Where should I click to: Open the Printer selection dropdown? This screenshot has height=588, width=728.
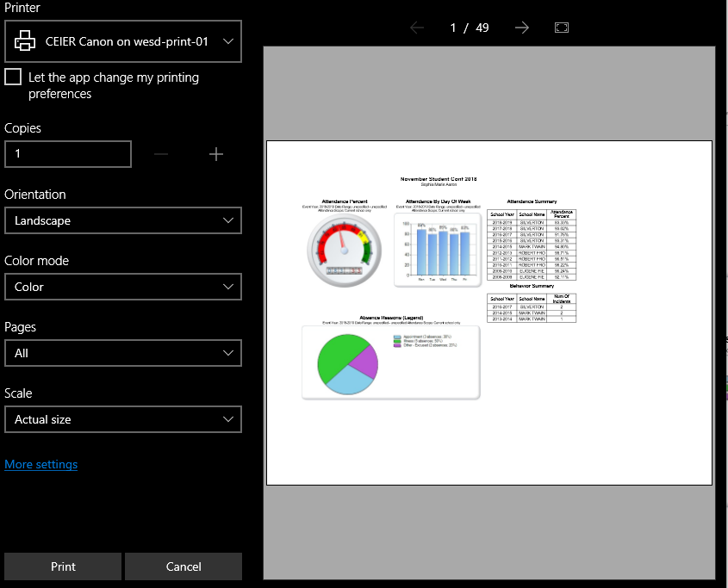click(x=123, y=41)
